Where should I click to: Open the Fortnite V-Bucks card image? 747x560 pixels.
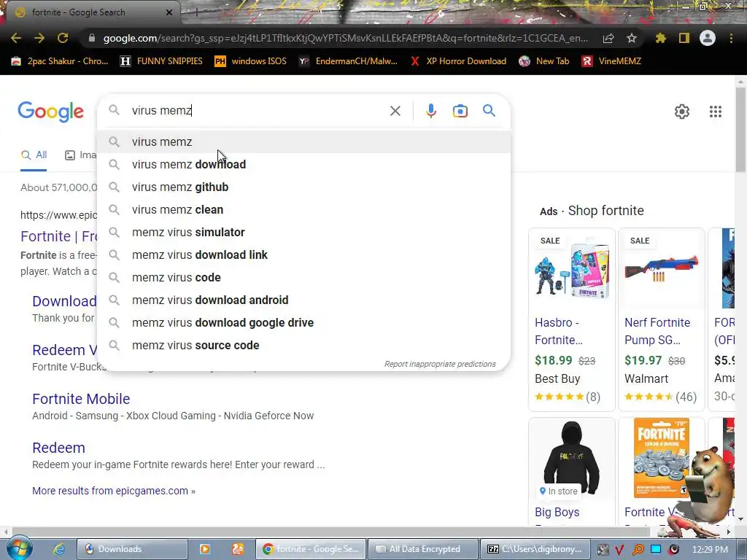tap(661, 459)
